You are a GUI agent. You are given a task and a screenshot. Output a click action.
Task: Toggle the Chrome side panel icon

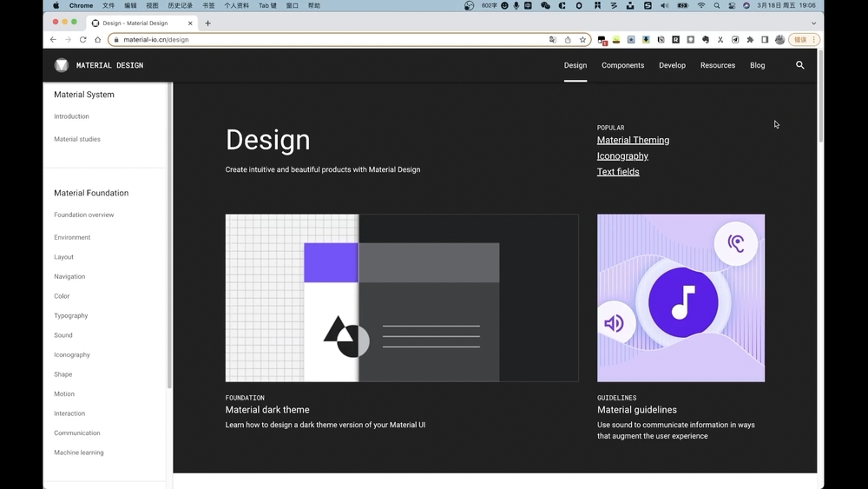[765, 39]
